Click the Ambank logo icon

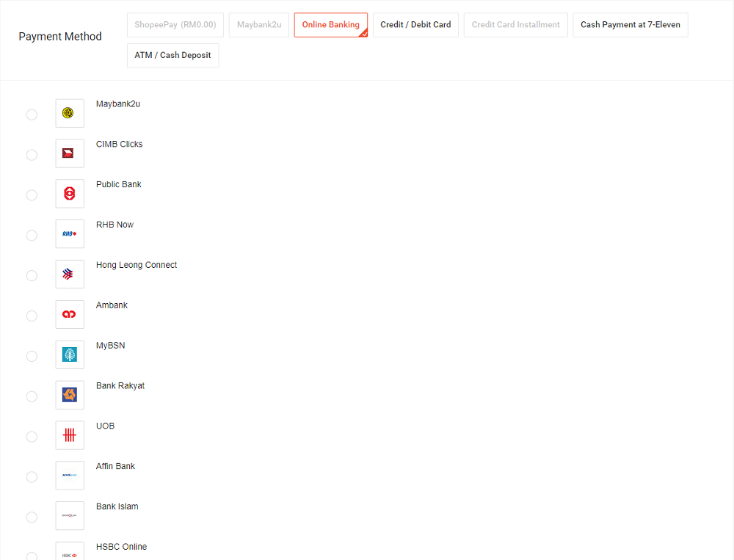click(70, 314)
